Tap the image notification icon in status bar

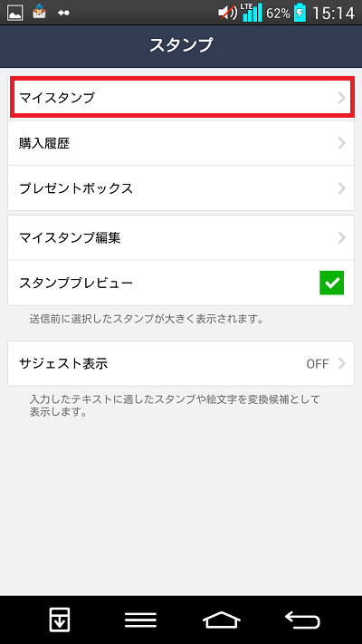[15, 14]
